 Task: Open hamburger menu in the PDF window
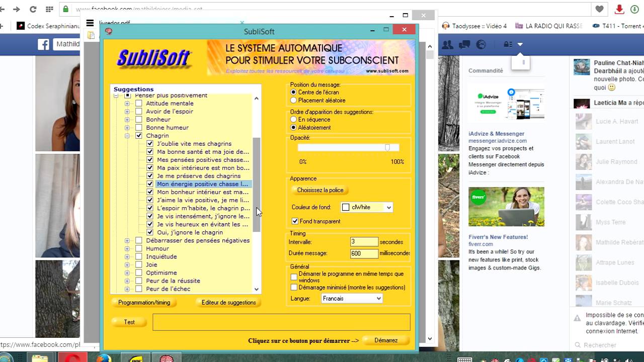tap(90, 23)
